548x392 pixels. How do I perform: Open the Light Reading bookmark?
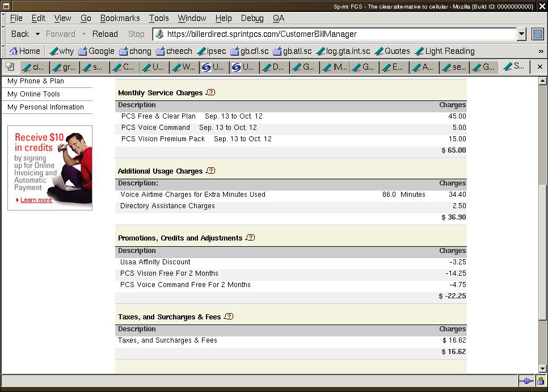(445, 52)
